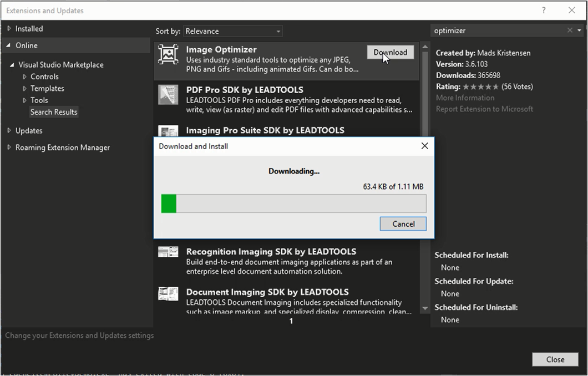Select the Installed tree item
The height and width of the screenshot is (376, 588).
(x=29, y=28)
